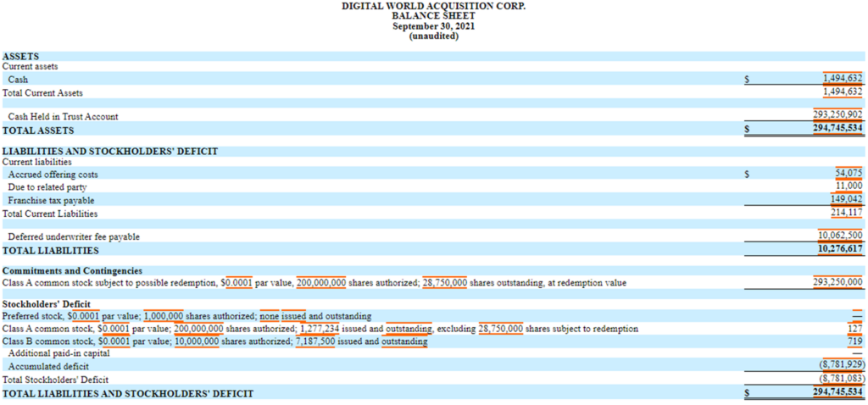Select the Due to related party amount 11,000
This screenshot has height=405, width=868.
click(x=849, y=186)
